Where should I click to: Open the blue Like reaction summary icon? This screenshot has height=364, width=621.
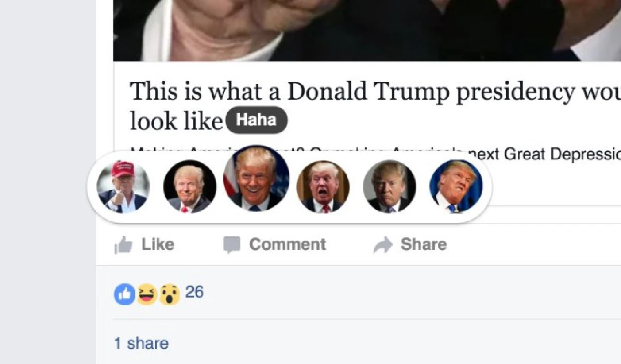(x=124, y=294)
